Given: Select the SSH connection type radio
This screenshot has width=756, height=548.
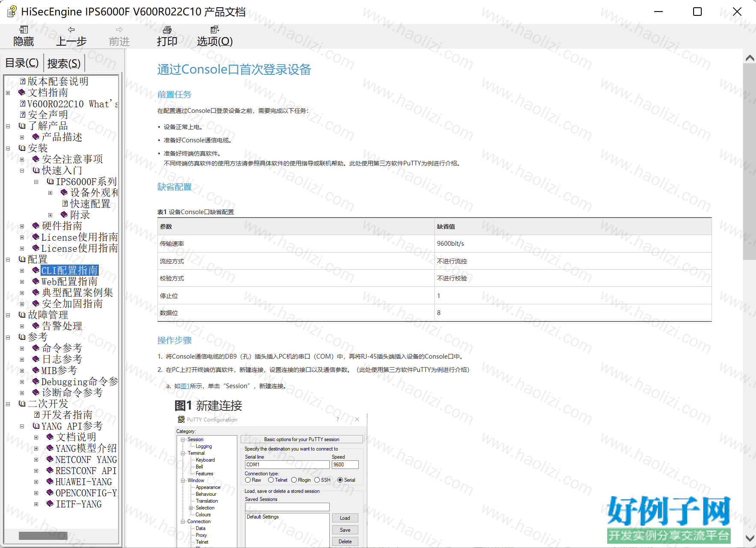Looking at the screenshot, I should pyautogui.click(x=317, y=480).
